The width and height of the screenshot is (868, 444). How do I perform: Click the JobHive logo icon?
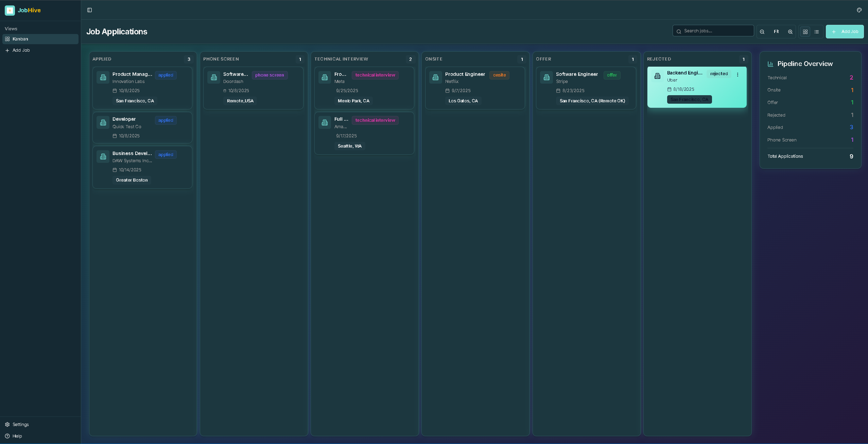[x=9, y=10]
